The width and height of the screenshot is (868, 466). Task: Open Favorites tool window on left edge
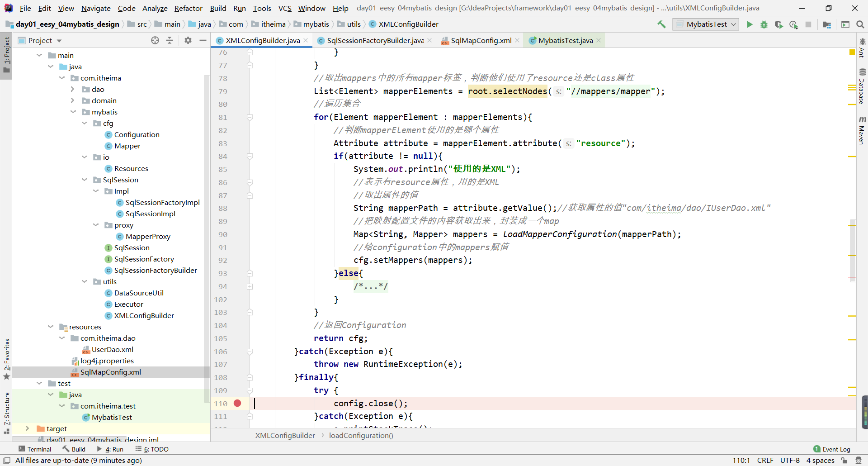pos(7,360)
